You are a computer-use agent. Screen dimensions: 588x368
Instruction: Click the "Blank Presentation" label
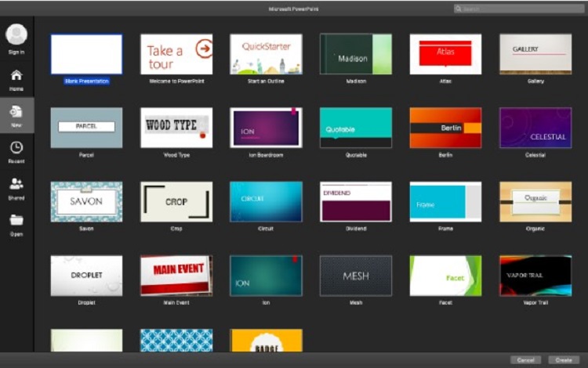(x=86, y=81)
